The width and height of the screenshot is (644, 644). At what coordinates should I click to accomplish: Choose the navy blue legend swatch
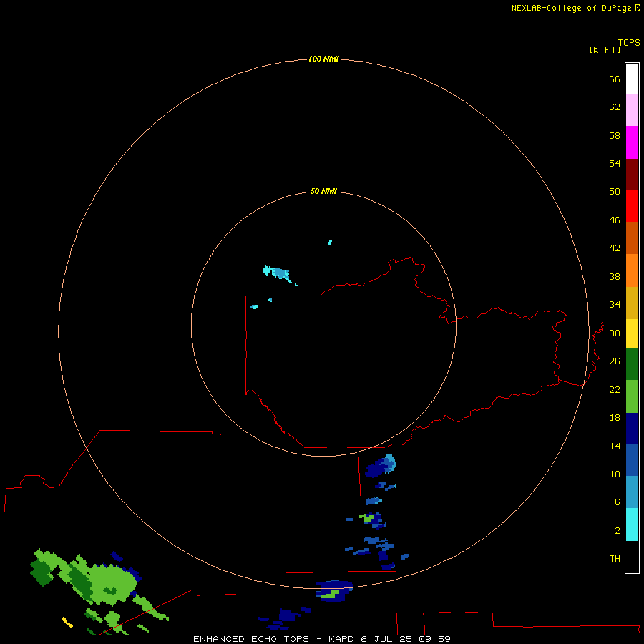click(632, 429)
